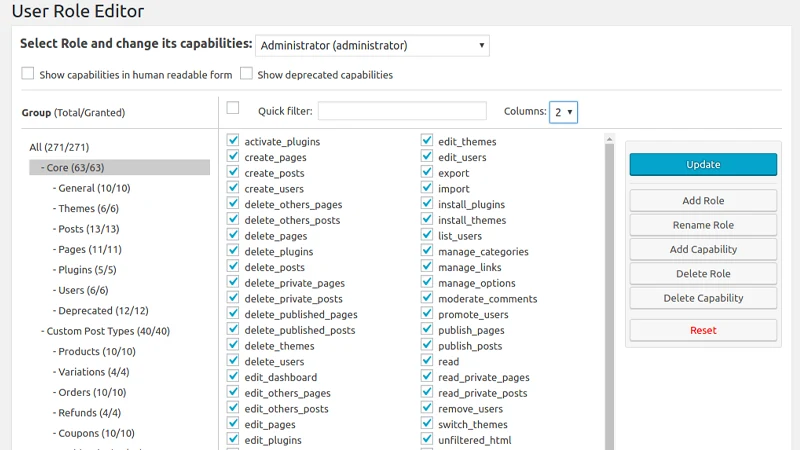Screen dimensions: 800x450
Task: Toggle the select-all checkbox beside Quick filter
Action: pyautogui.click(x=233, y=108)
